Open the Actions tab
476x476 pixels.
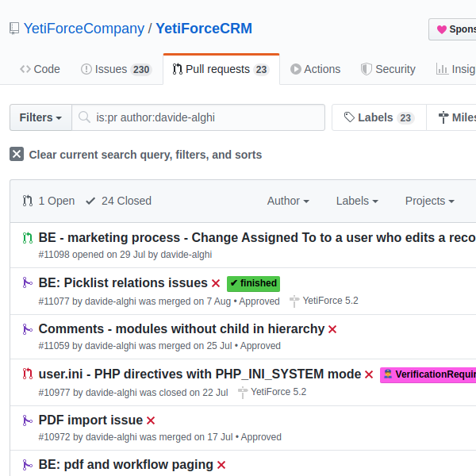pos(315,69)
